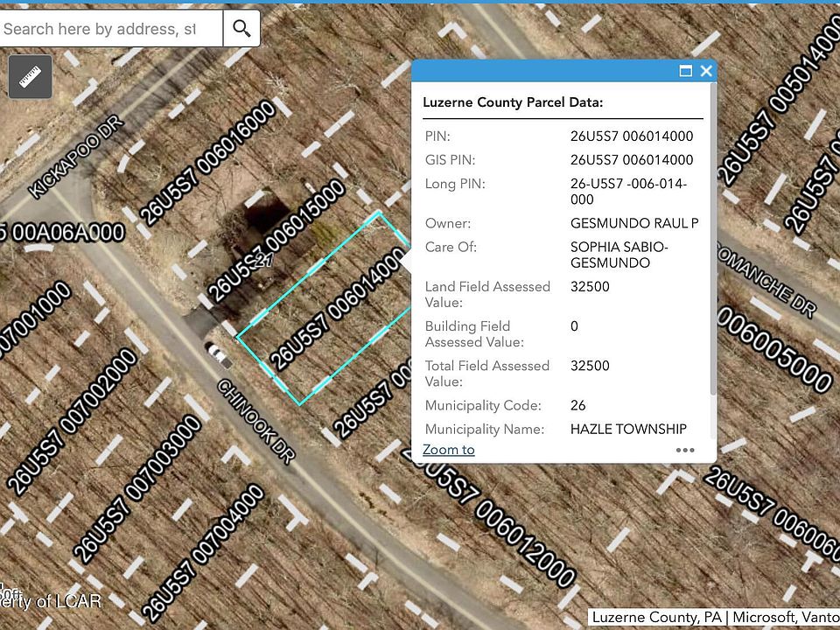Select owner name GESMUNDO RAUL P
840x630 pixels.
tap(634, 223)
